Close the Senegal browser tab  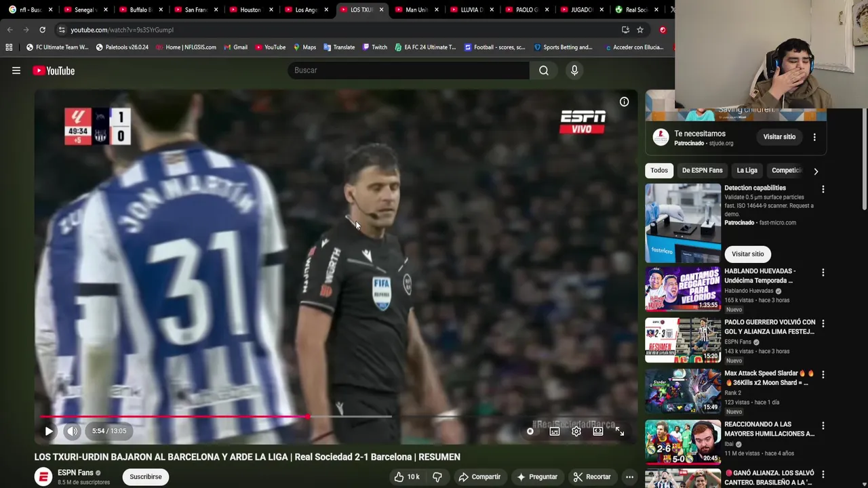tap(105, 9)
